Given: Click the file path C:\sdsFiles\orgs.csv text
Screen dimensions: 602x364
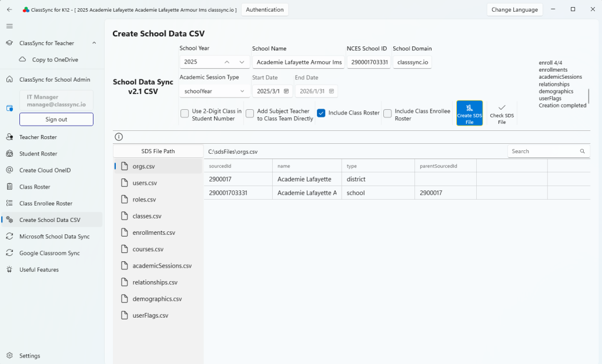Looking at the screenshot, I should pos(233,151).
